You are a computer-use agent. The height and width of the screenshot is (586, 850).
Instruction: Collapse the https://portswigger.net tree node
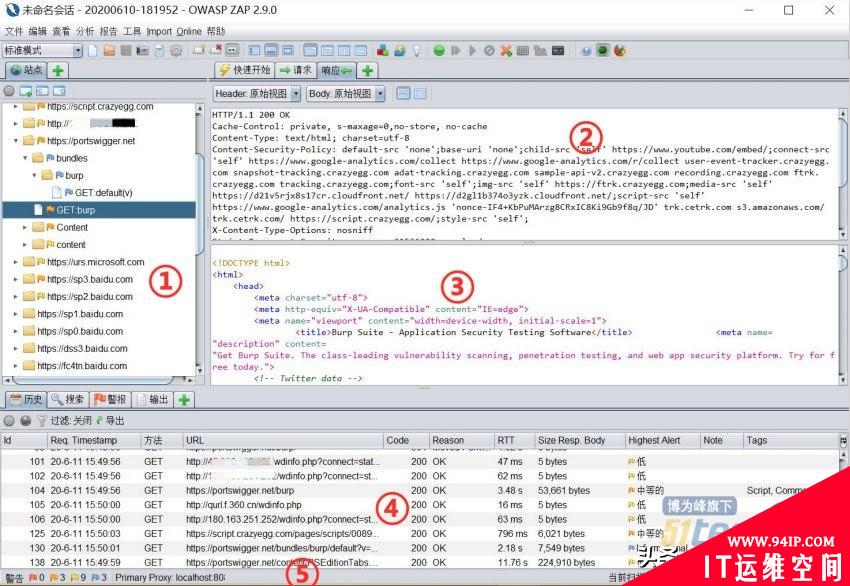16,141
